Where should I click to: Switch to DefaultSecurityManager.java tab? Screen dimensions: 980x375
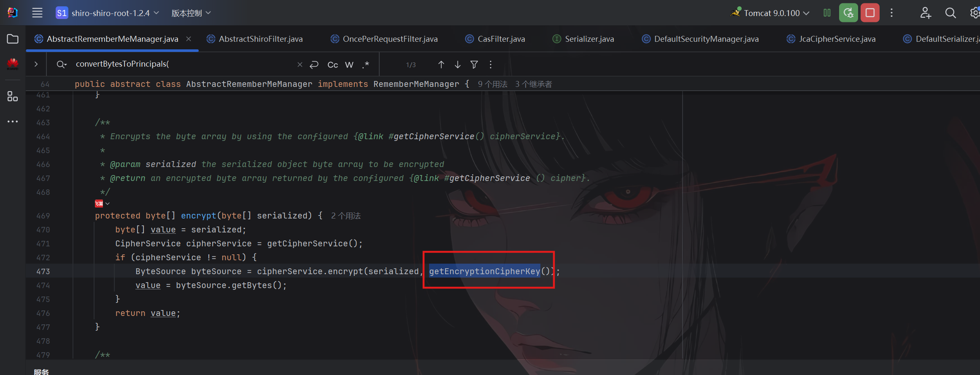coord(700,39)
